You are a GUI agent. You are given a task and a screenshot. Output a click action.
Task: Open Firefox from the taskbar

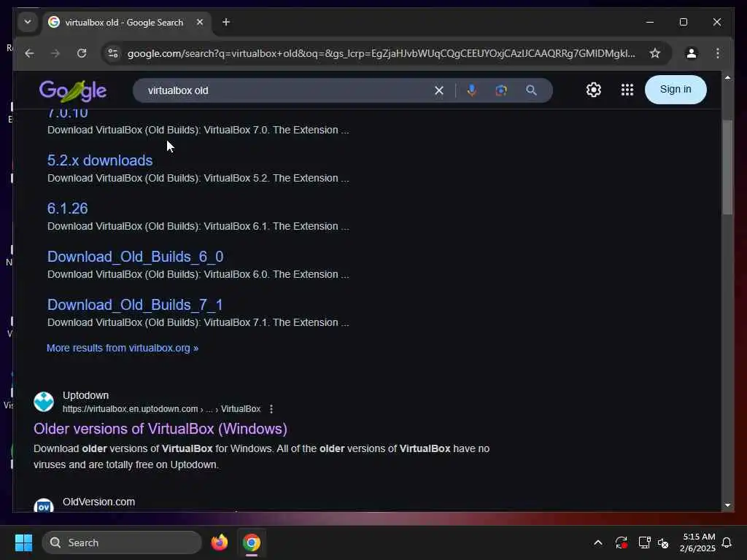[x=219, y=542]
